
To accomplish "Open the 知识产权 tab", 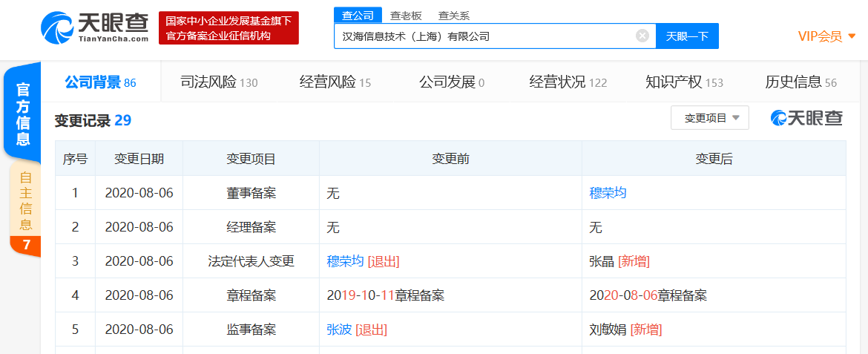I will pyautogui.click(x=683, y=82).
